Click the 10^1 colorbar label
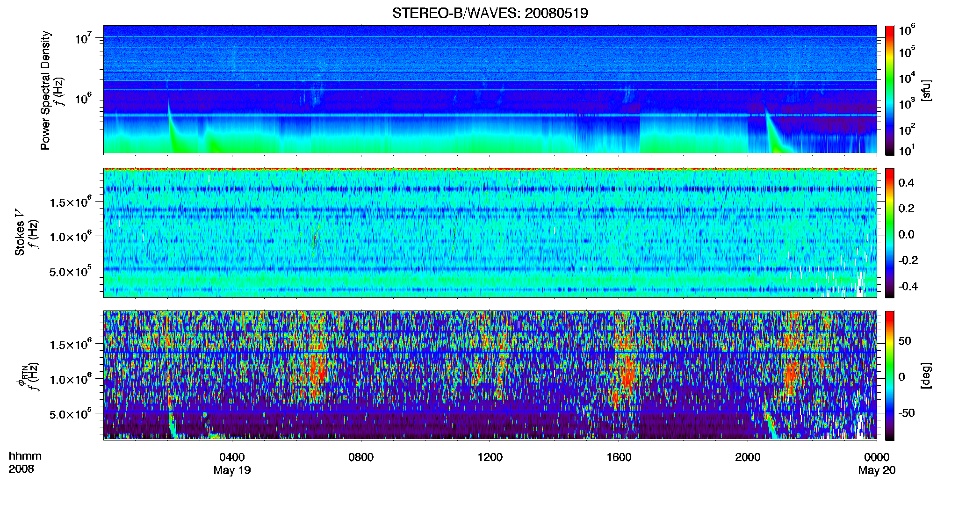The image size is (980, 505). [907, 150]
